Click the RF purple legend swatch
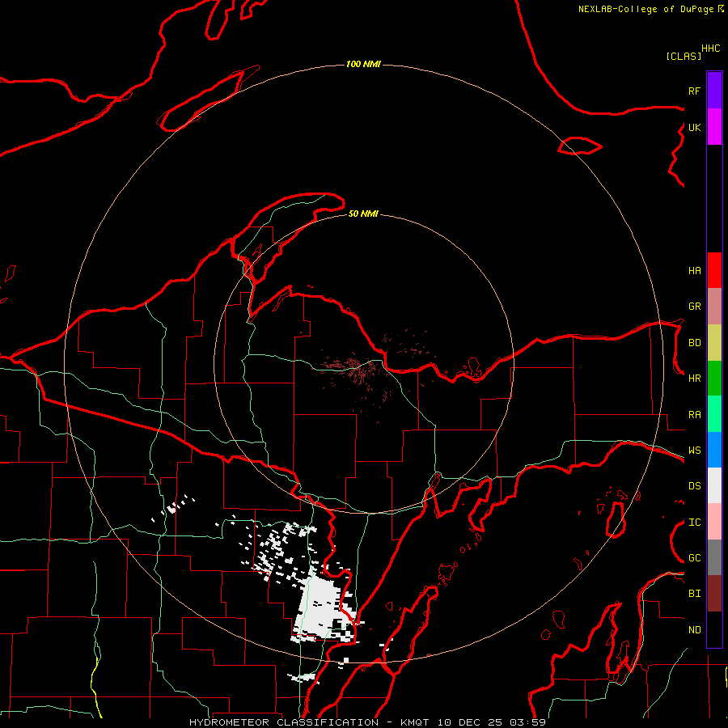This screenshot has height=728, width=728. pyautogui.click(x=714, y=91)
